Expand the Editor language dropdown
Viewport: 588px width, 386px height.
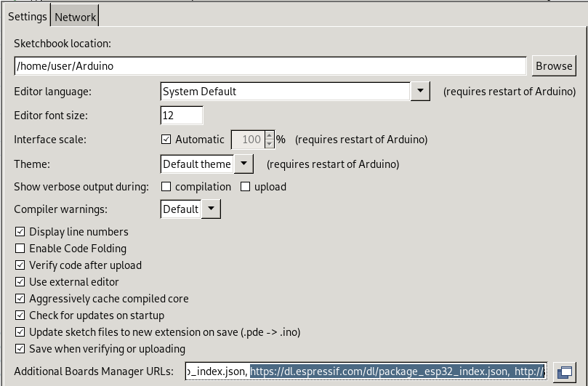(420, 91)
